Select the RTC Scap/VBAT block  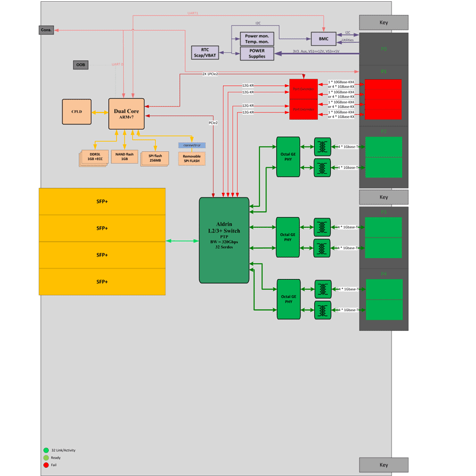(x=205, y=52)
